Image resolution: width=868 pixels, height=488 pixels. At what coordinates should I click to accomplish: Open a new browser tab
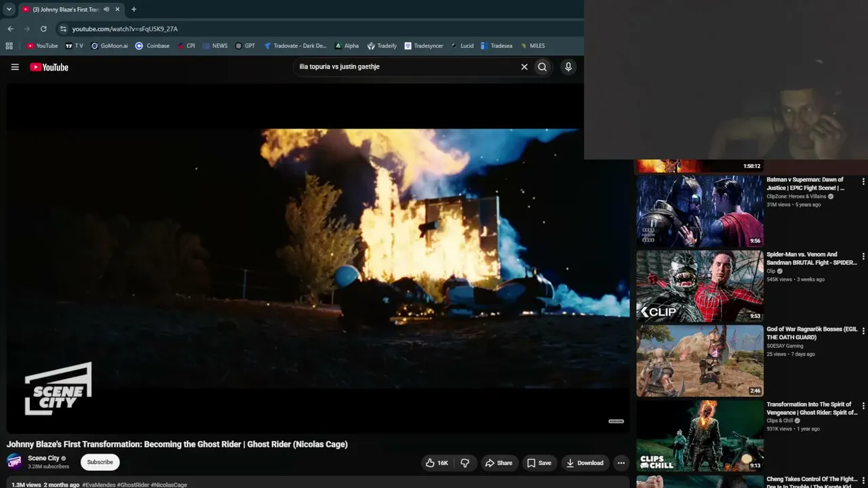pos(134,9)
